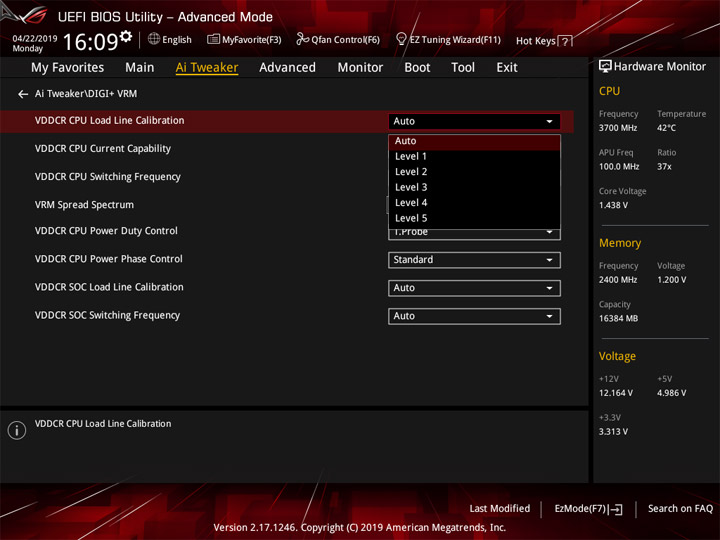
Task: Click the 16384 MB capacity value
Action: (619, 319)
